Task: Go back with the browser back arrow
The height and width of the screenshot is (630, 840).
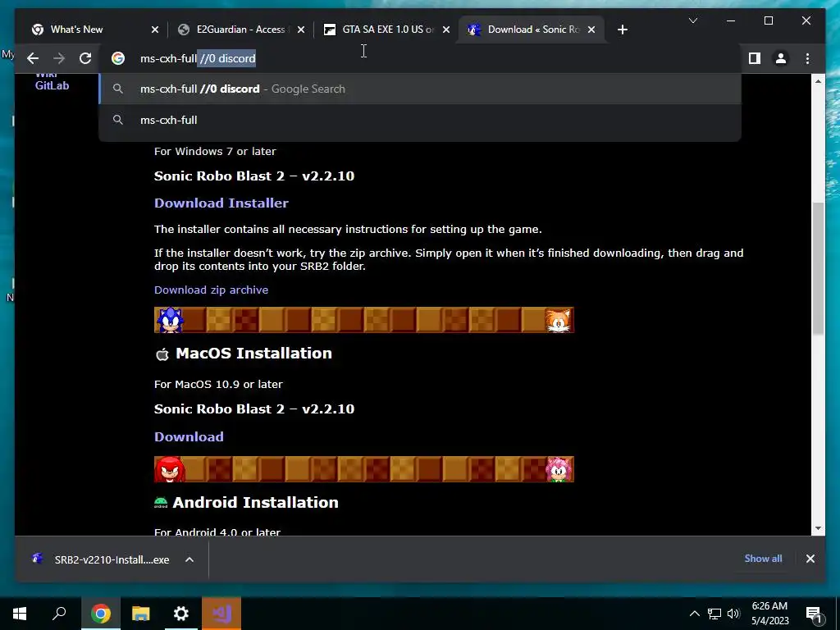Action: point(33,58)
